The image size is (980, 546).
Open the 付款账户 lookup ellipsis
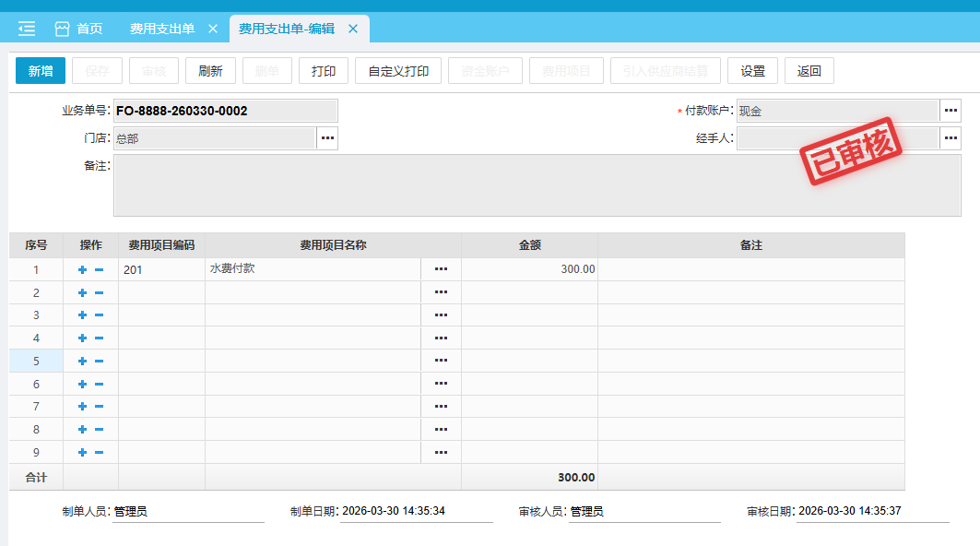[x=950, y=111]
